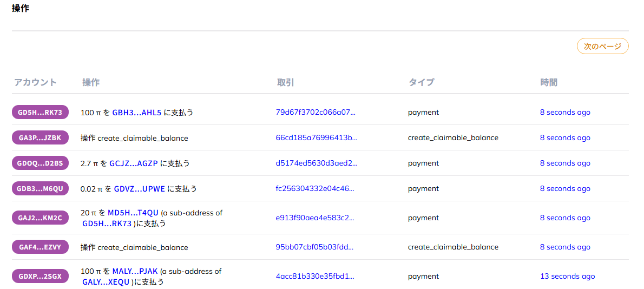Open transaction hash 66cd185a76996413b...
The height and width of the screenshot is (289, 644).
316,138
